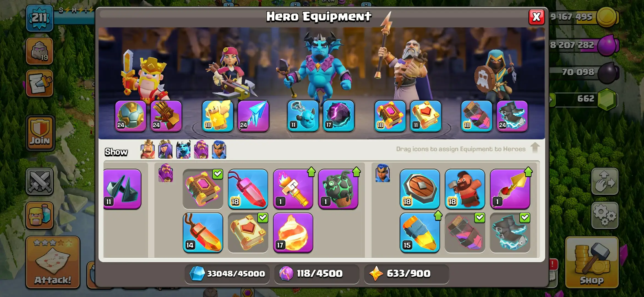Click the checked Life Gem book in inventory
644x297 pixels.
[x=248, y=233]
